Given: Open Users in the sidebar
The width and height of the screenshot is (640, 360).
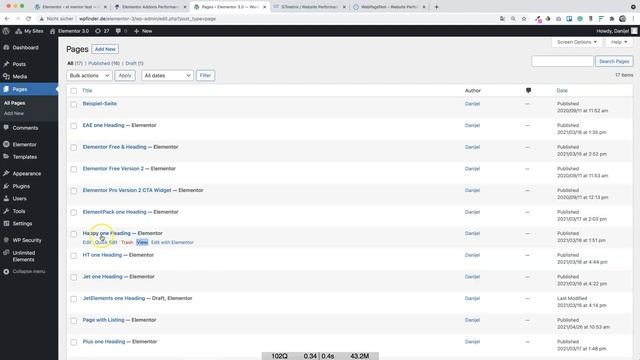Looking at the screenshot, I should [19, 199].
